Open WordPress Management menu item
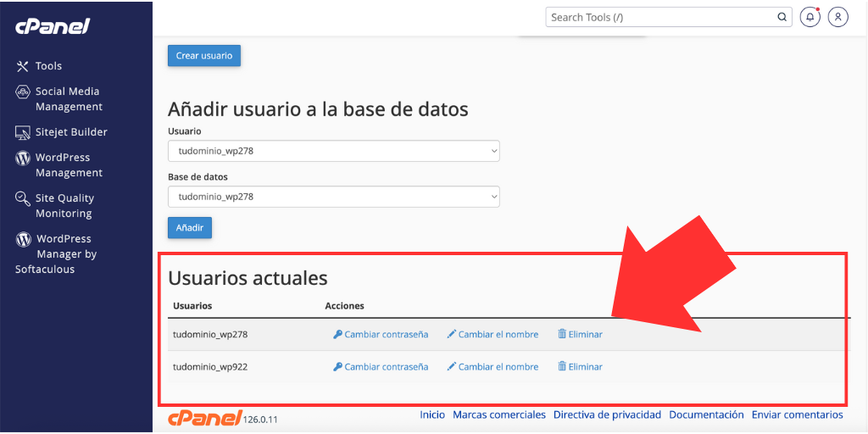 click(69, 165)
